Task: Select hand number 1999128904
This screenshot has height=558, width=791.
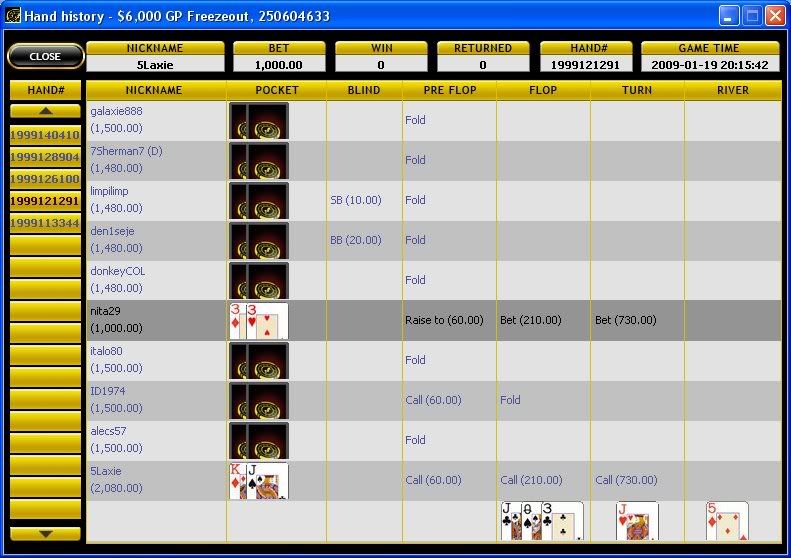Action: pyautogui.click(x=45, y=157)
